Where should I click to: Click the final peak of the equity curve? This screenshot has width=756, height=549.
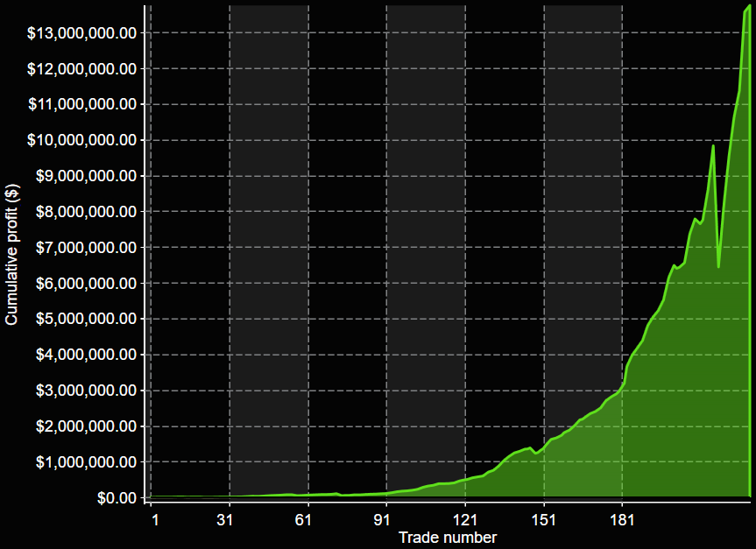point(749,8)
